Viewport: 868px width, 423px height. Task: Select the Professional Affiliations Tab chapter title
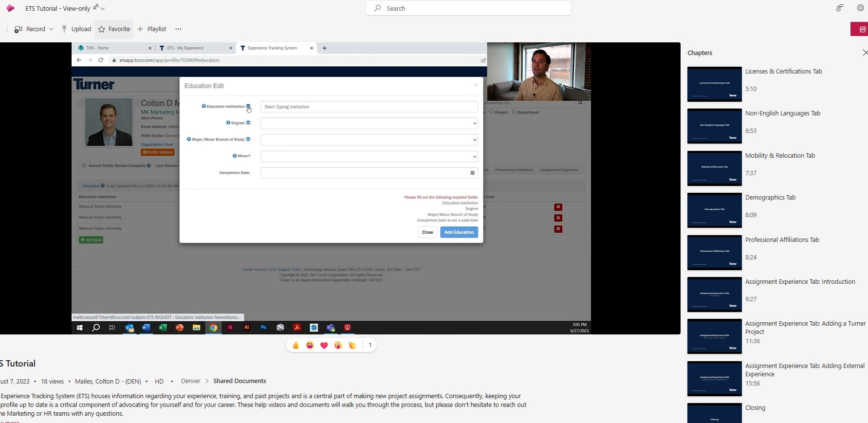(x=782, y=240)
